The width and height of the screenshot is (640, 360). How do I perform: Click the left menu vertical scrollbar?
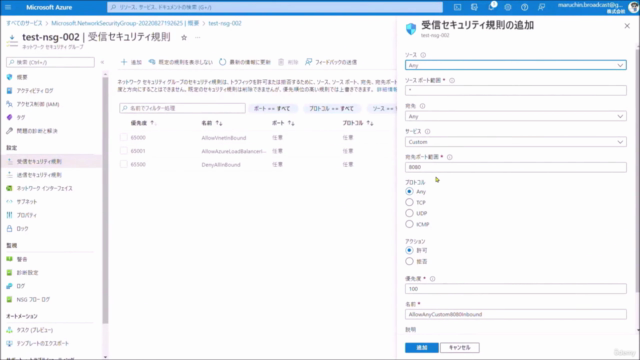click(x=105, y=200)
